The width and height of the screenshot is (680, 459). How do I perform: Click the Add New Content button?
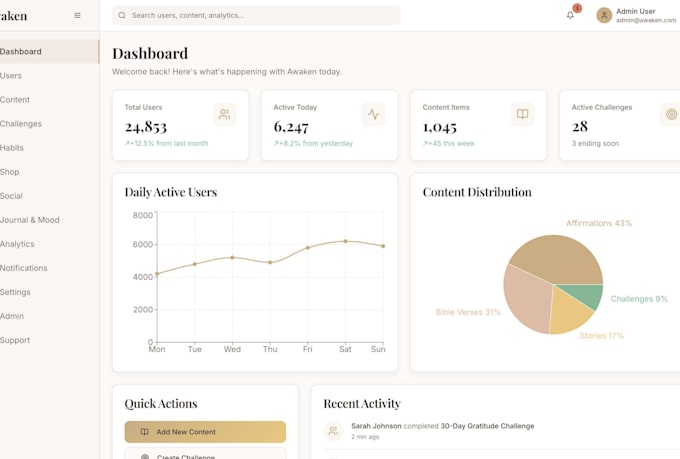point(205,432)
